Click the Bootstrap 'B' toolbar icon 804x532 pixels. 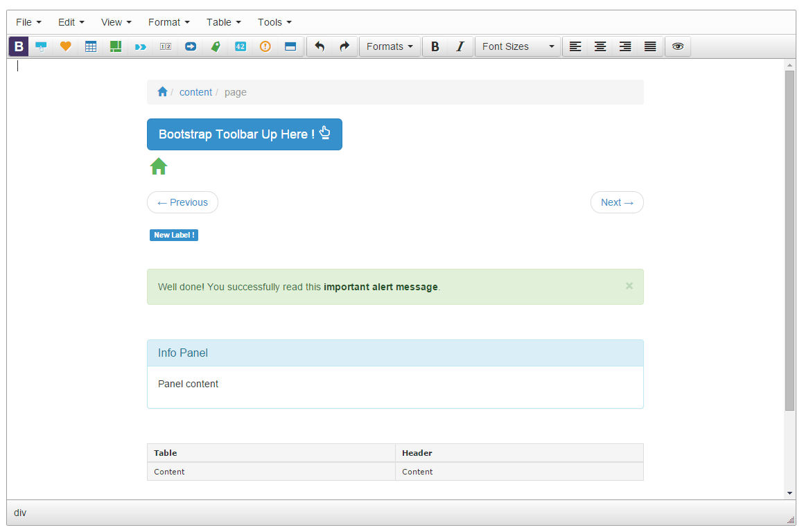tap(19, 46)
